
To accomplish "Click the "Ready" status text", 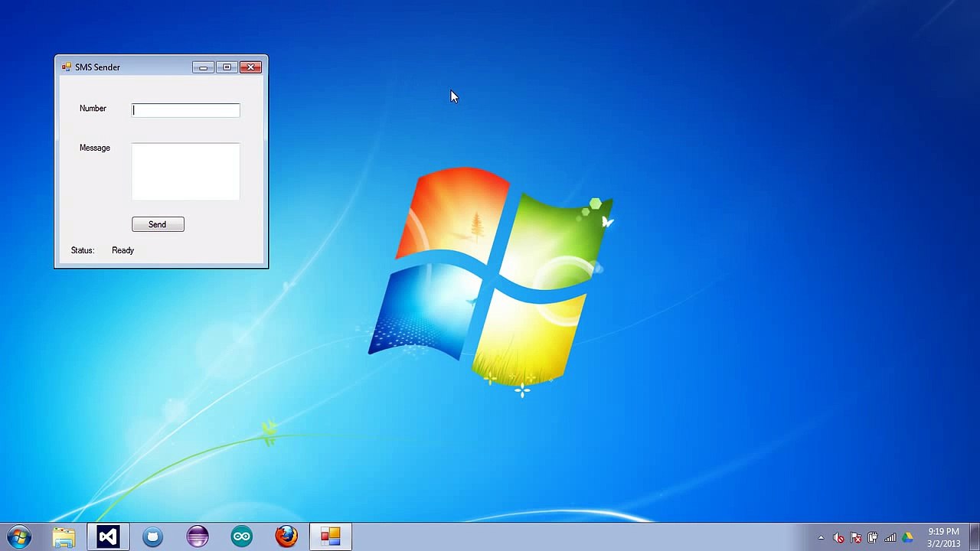I will click(x=122, y=250).
